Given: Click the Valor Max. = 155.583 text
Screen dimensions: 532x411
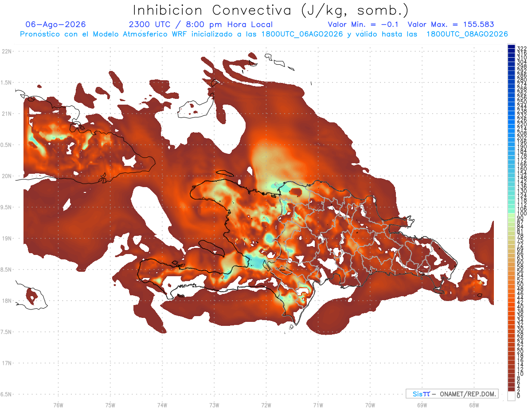Looking at the screenshot, I should (x=451, y=24).
